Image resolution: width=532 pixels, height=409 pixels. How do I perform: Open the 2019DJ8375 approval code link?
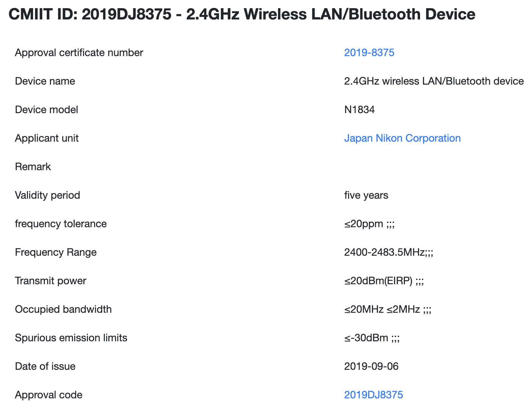[x=373, y=395]
